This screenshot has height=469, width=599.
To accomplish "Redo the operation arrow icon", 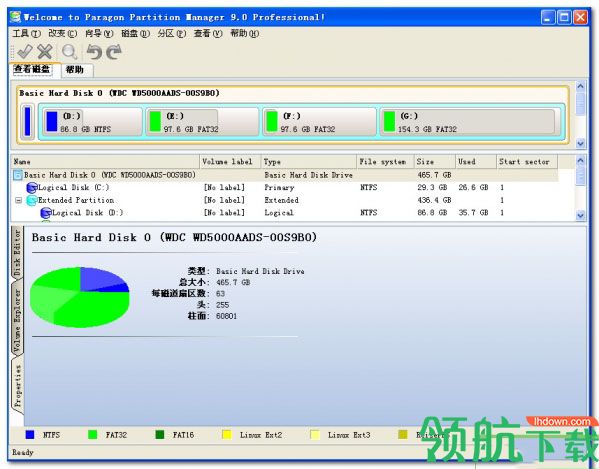I will click(x=114, y=52).
